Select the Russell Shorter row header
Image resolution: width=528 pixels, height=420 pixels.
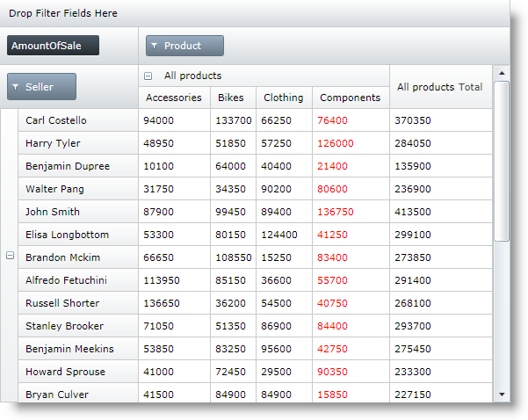tap(78, 303)
